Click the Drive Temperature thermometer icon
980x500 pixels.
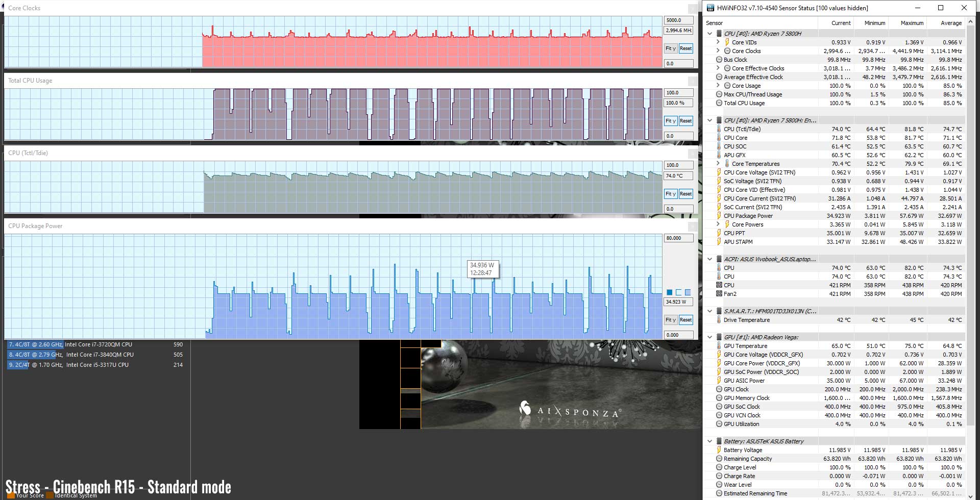click(x=719, y=320)
